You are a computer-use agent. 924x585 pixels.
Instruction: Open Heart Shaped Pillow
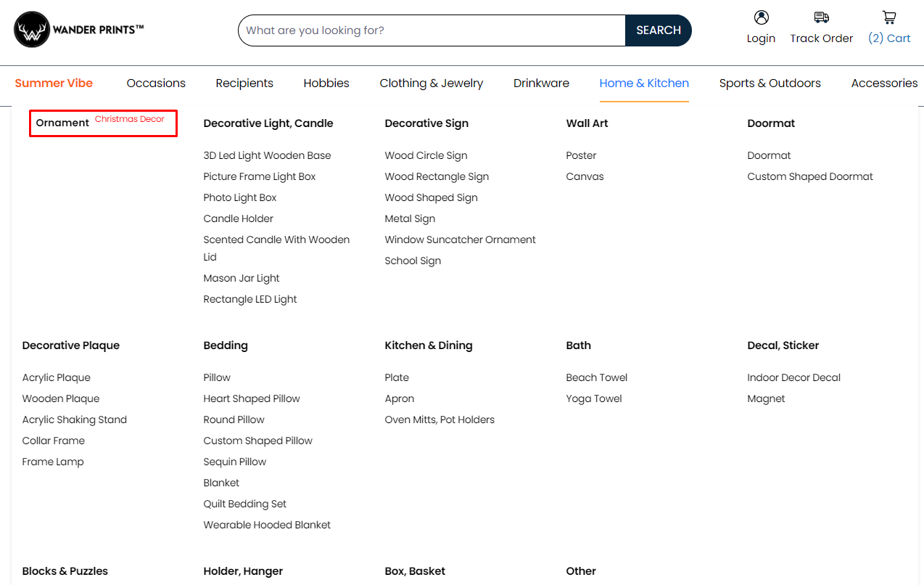[252, 398]
